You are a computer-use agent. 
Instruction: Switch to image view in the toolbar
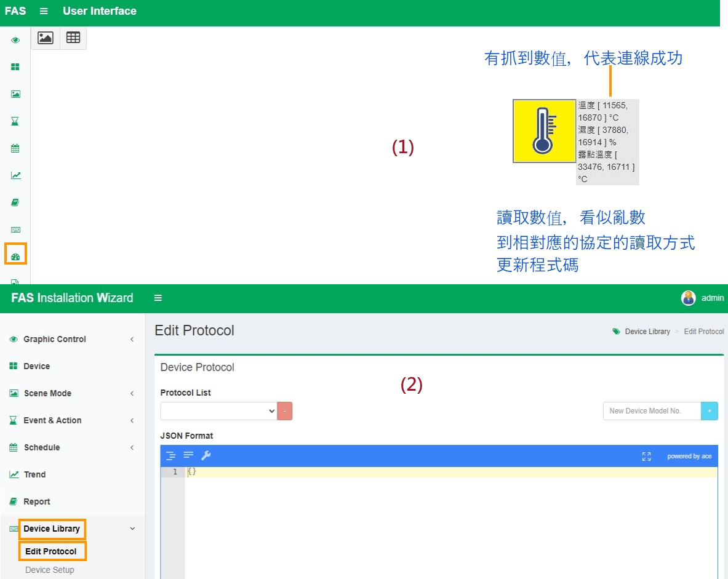point(46,38)
